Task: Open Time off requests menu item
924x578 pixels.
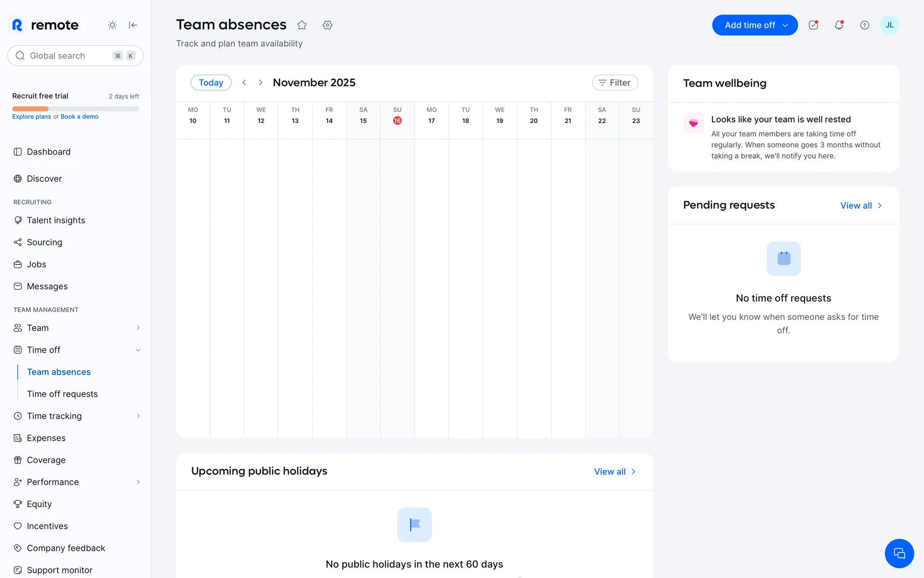Action: coord(62,394)
